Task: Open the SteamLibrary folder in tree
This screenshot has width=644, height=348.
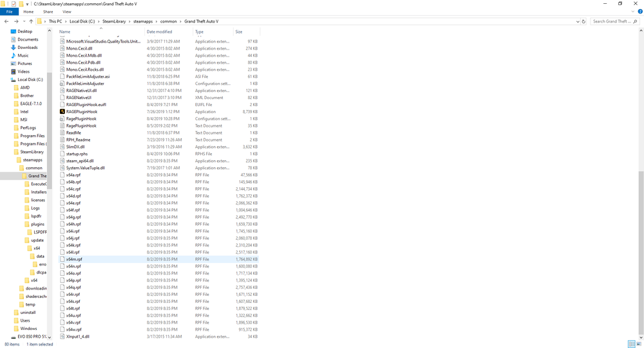Action: click(x=32, y=152)
